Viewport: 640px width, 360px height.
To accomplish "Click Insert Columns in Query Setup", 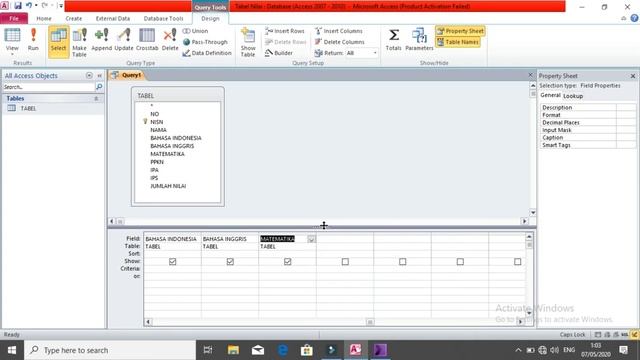I will (339, 31).
